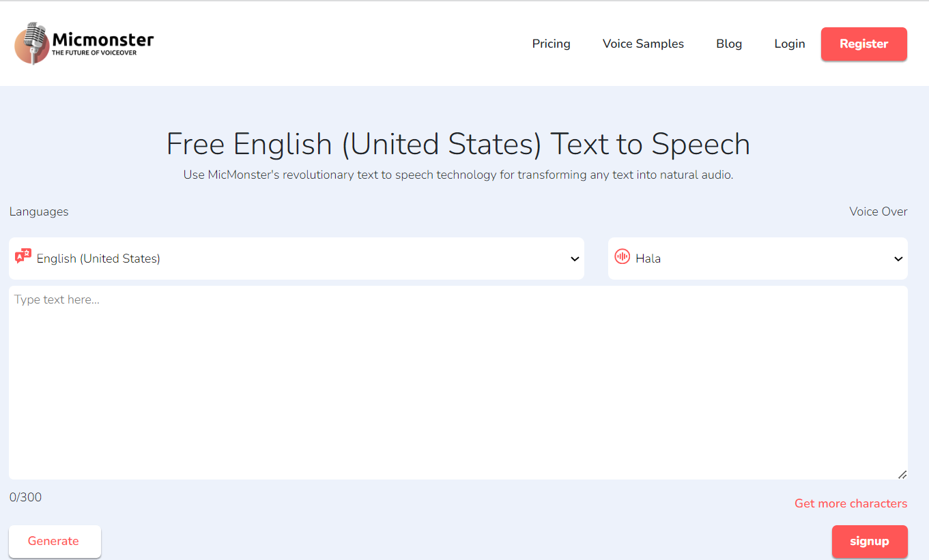Open the Login page
The image size is (929, 560).
(790, 44)
